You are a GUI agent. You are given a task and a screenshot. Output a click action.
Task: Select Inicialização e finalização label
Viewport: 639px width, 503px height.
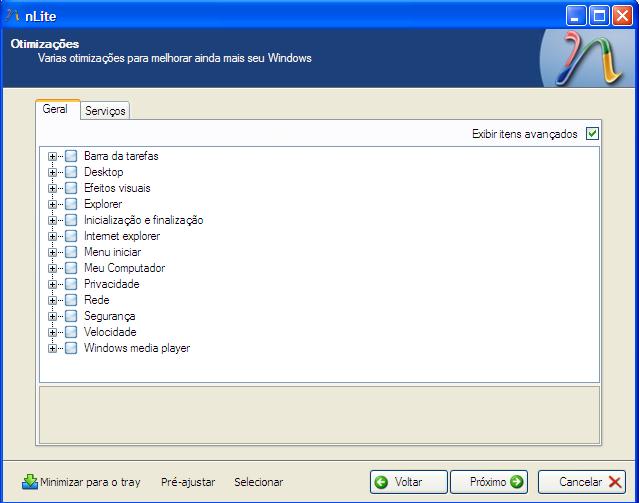pyautogui.click(x=143, y=220)
